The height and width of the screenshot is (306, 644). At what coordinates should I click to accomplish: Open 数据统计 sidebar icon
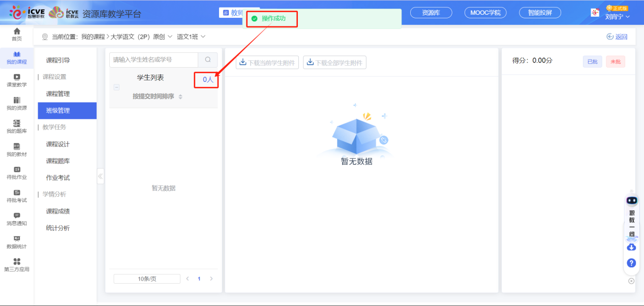tap(17, 241)
